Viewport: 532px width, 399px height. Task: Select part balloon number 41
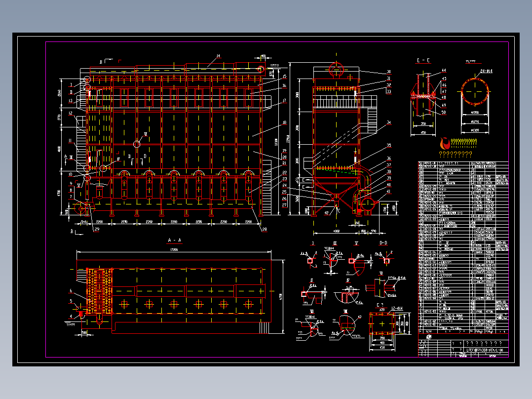tap(388, 192)
